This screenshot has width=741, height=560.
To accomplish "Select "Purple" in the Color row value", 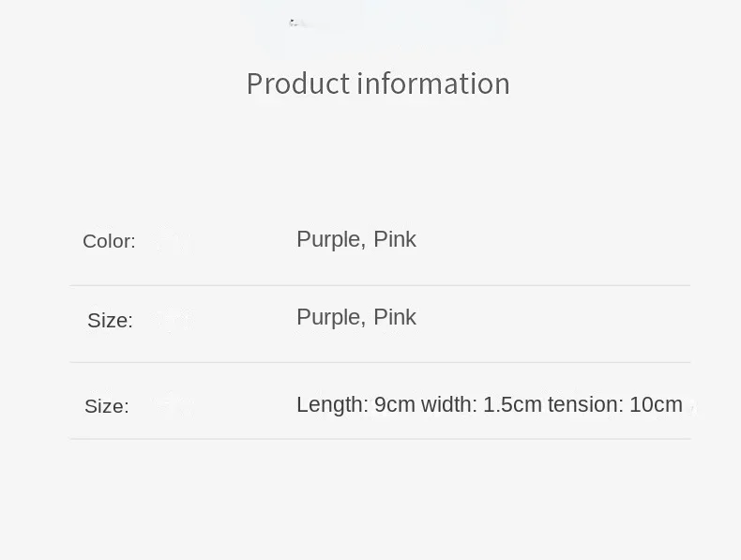I will [328, 239].
